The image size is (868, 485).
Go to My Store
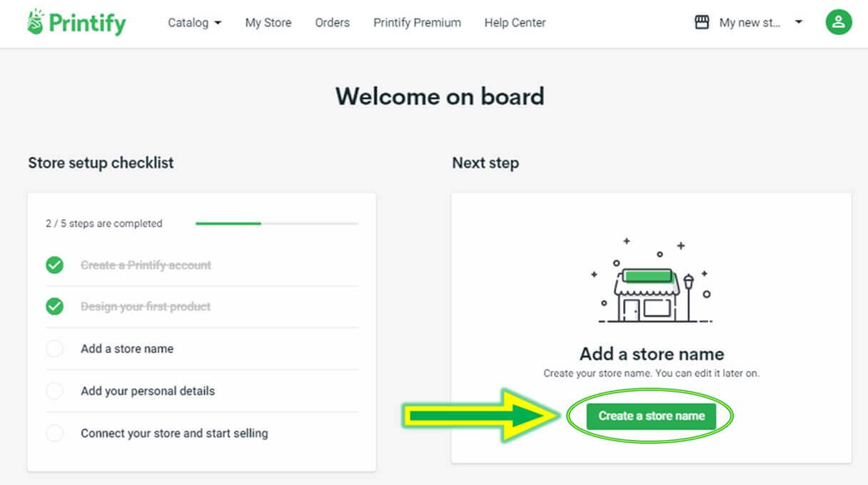pos(268,23)
